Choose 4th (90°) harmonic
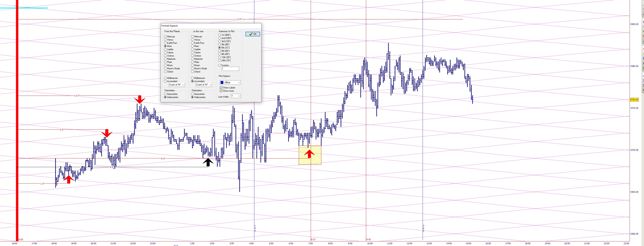Screen dimensions: 644x246 click(224, 45)
